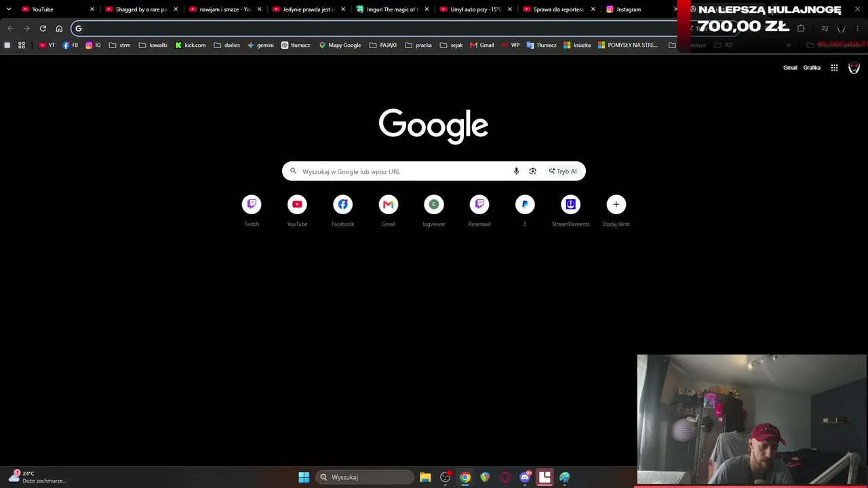Open the kick.com bookmark

[x=190, y=45]
